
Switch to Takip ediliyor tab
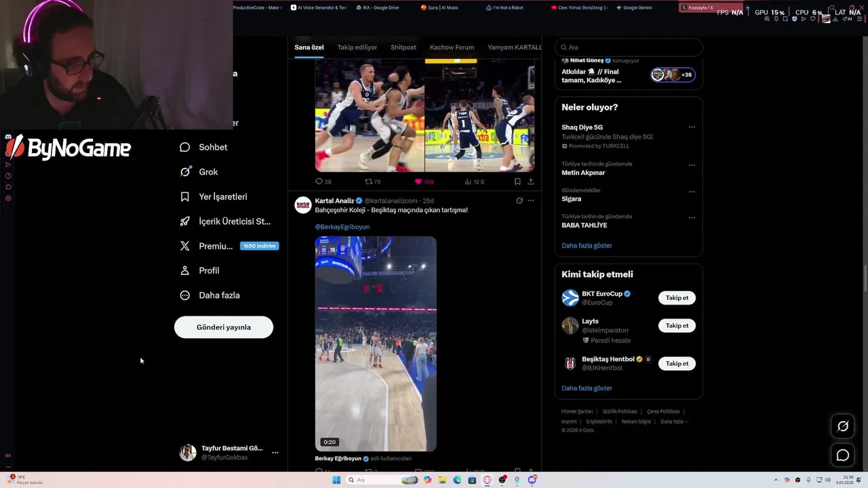[x=357, y=47]
